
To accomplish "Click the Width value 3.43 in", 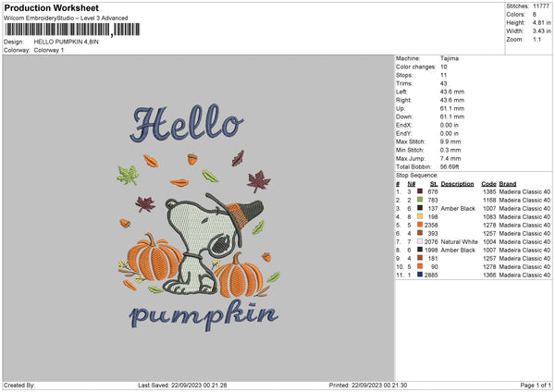I will pos(541,31).
